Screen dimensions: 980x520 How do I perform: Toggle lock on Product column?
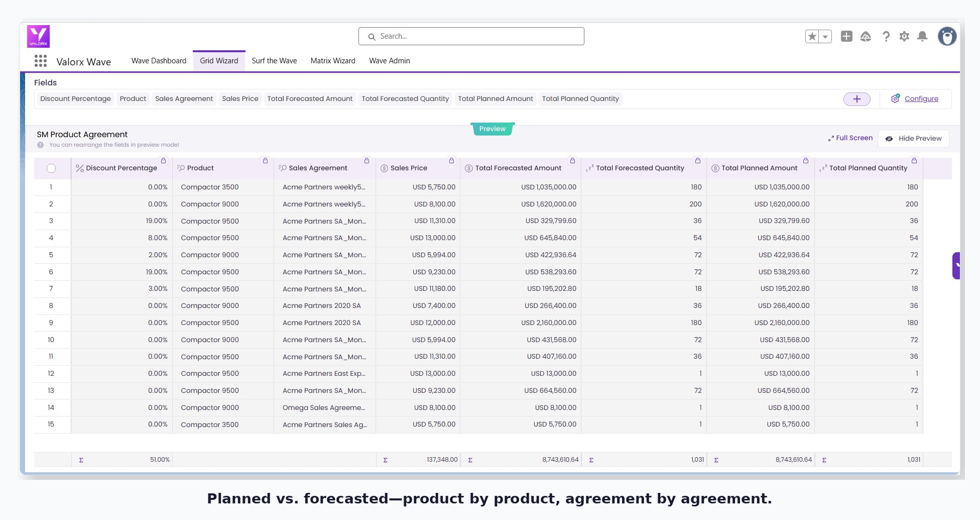point(266,161)
